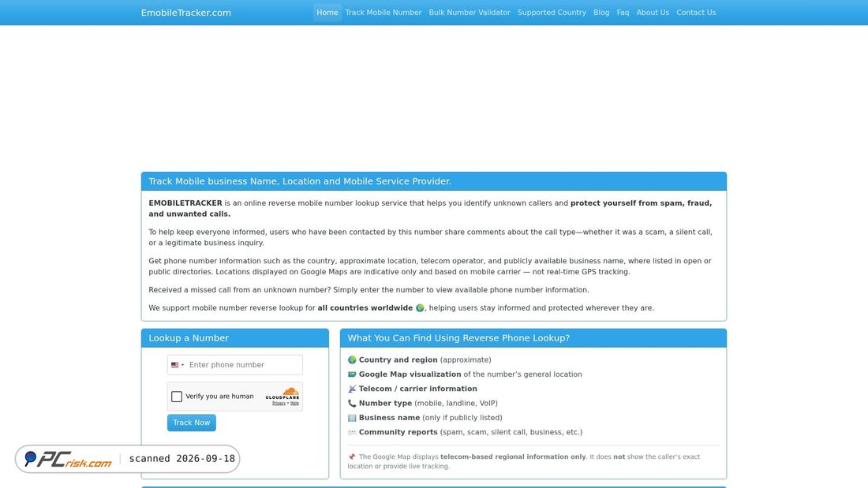Viewport: 868px width, 488px height.
Task: Click the all countries worldwide bold text
Action: pos(365,308)
